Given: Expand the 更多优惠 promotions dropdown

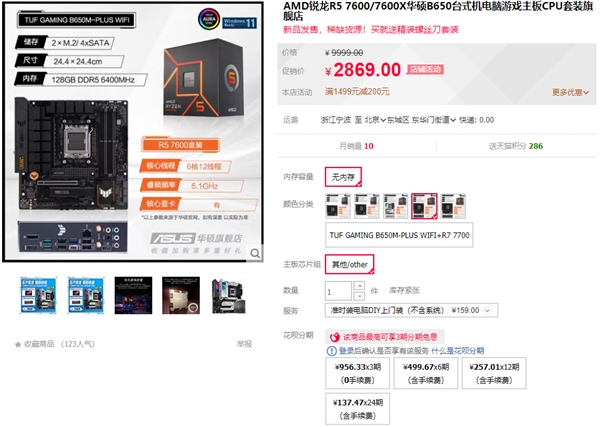Looking at the screenshot, I should pos(570,92).
